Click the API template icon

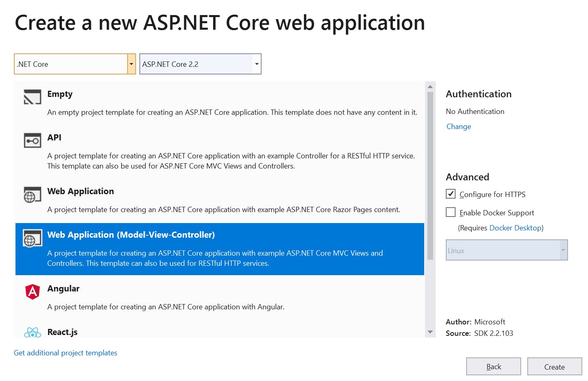(x=32, y=140)
